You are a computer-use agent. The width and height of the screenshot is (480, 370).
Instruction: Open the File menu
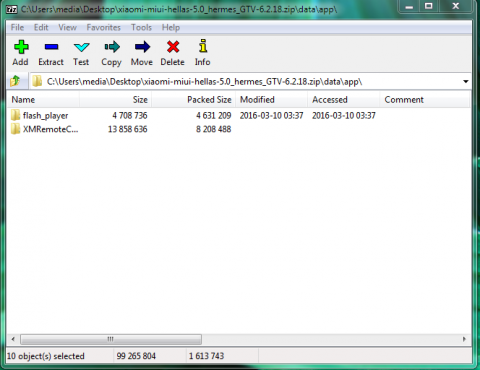pyautogui.click(x=17, y=27)
